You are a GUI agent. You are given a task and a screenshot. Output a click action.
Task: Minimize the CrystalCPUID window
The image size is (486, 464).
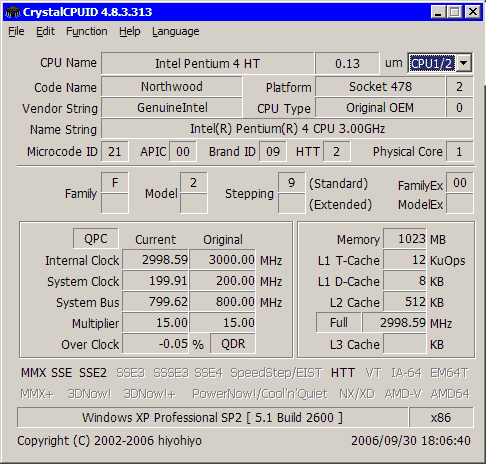coord(438,12)
